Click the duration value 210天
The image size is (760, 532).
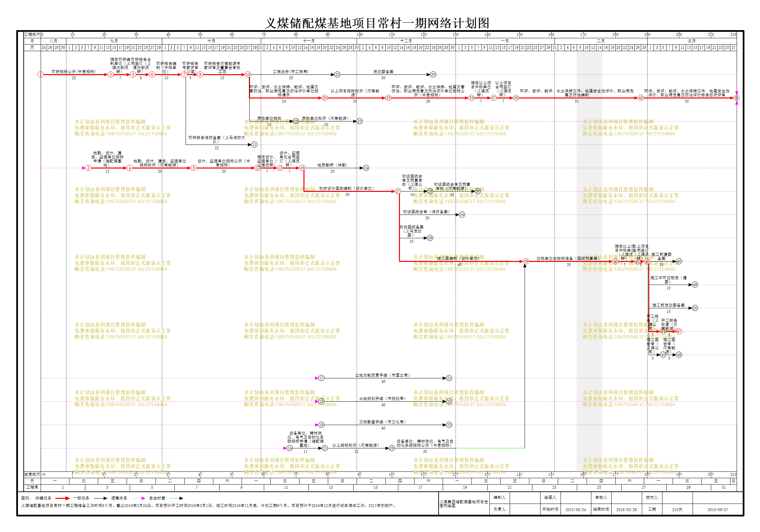(x=677, y=510)
